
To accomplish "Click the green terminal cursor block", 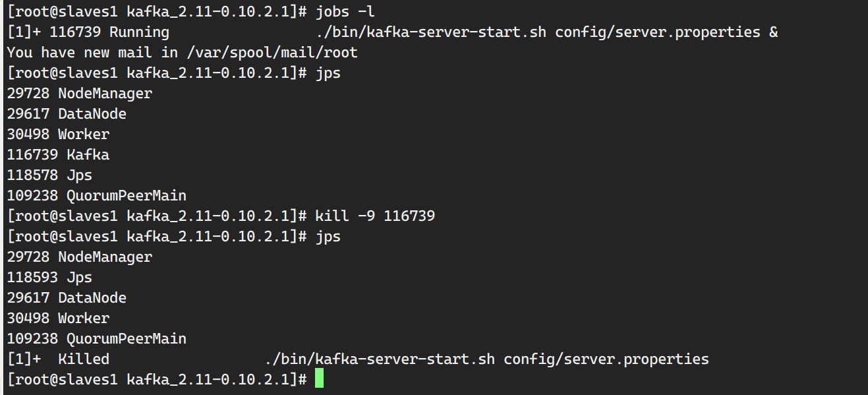I will [x=319, y=379].
